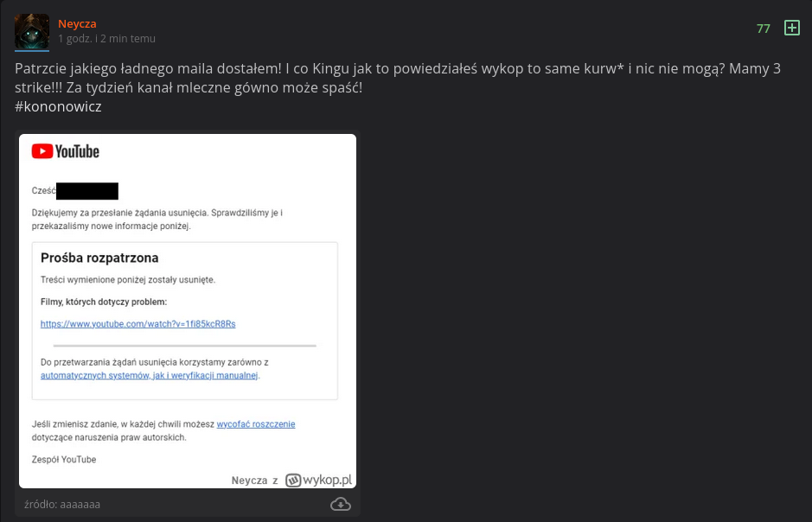Screen dimensions: 812x522
Task: Click the cloud download icon below the image
Action: click(341, 504)
